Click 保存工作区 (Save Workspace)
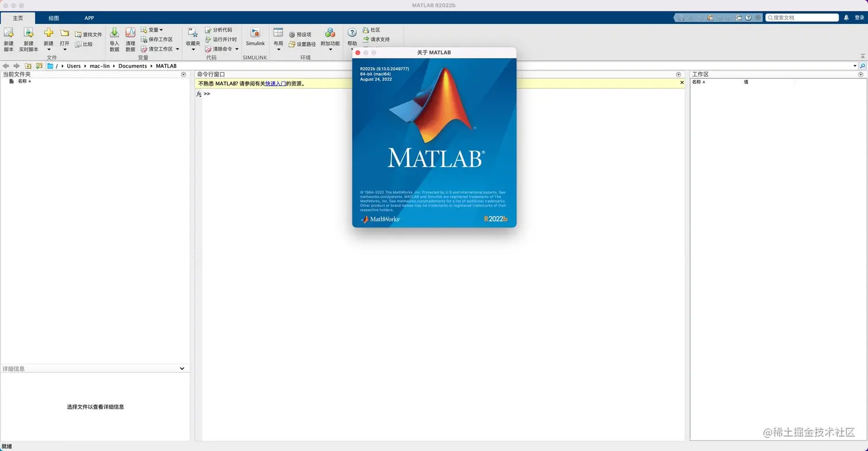 (x=157, y=40)
